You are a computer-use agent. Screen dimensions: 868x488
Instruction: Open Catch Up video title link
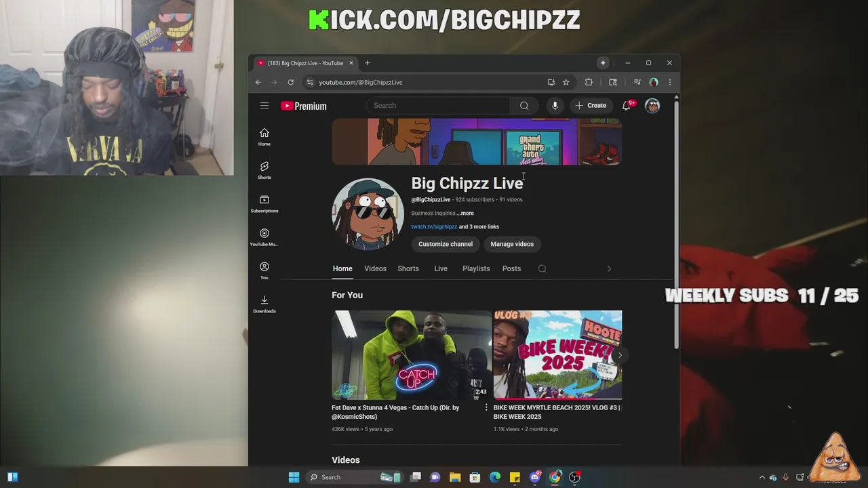(395, 412)
